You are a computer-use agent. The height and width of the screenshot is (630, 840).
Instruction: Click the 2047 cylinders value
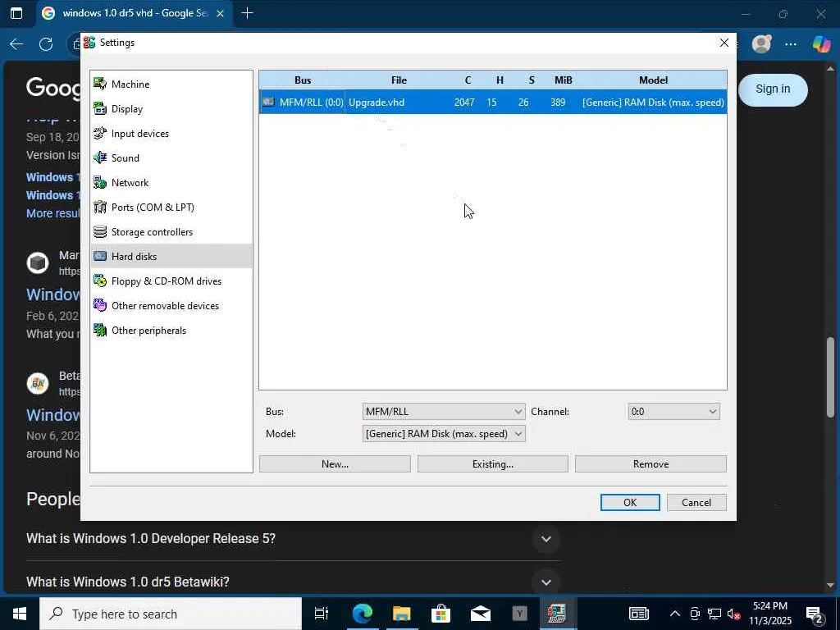tap(464, 103)
